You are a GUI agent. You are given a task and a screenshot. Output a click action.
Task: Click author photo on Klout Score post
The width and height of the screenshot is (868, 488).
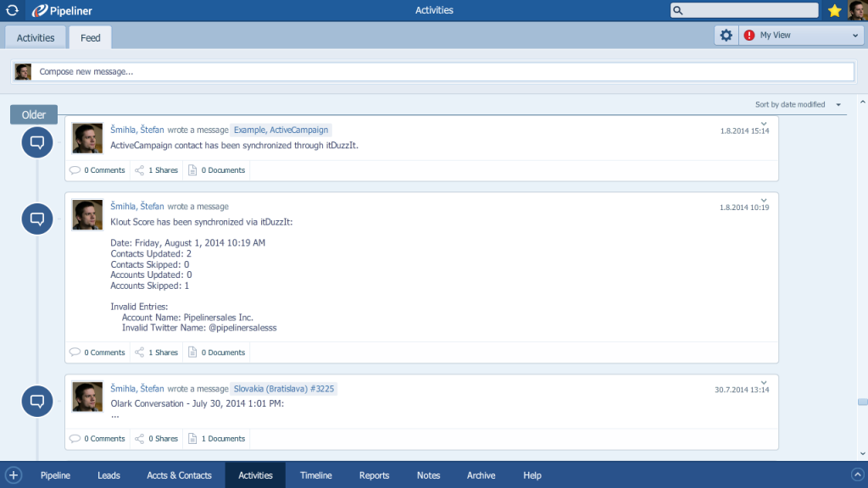coord(87,214)
